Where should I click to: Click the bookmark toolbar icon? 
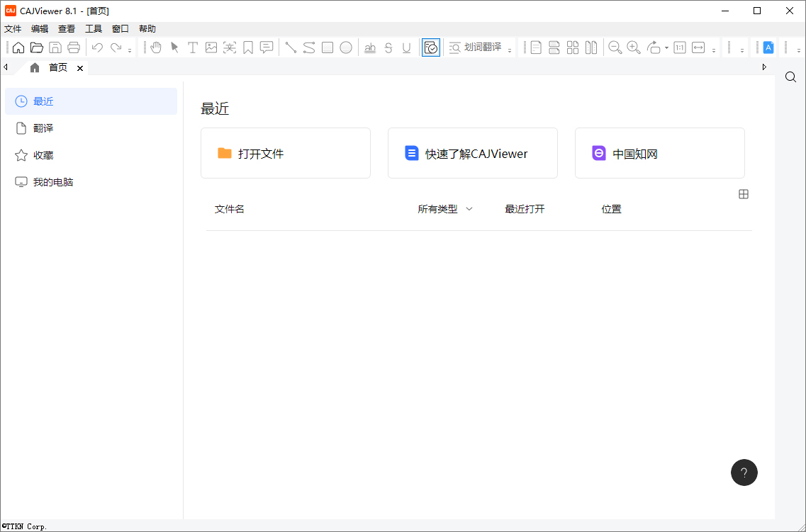(x=248, y=47)
